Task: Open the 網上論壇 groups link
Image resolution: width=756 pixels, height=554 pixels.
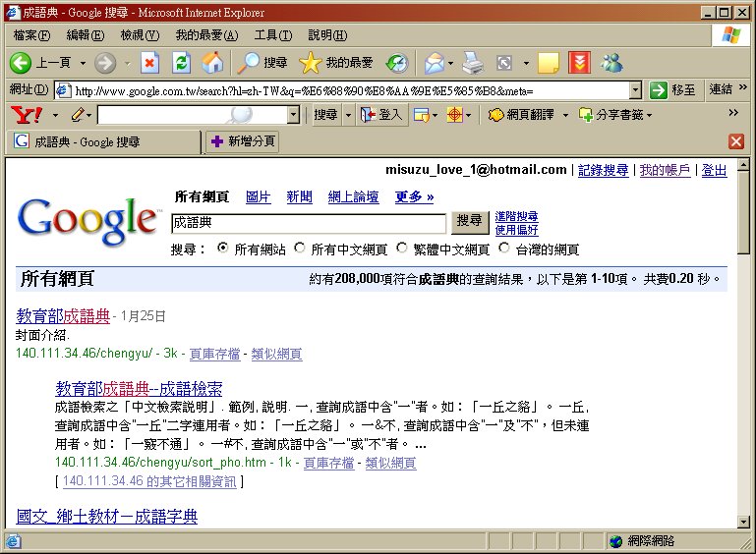Action: tap(353, 197)
